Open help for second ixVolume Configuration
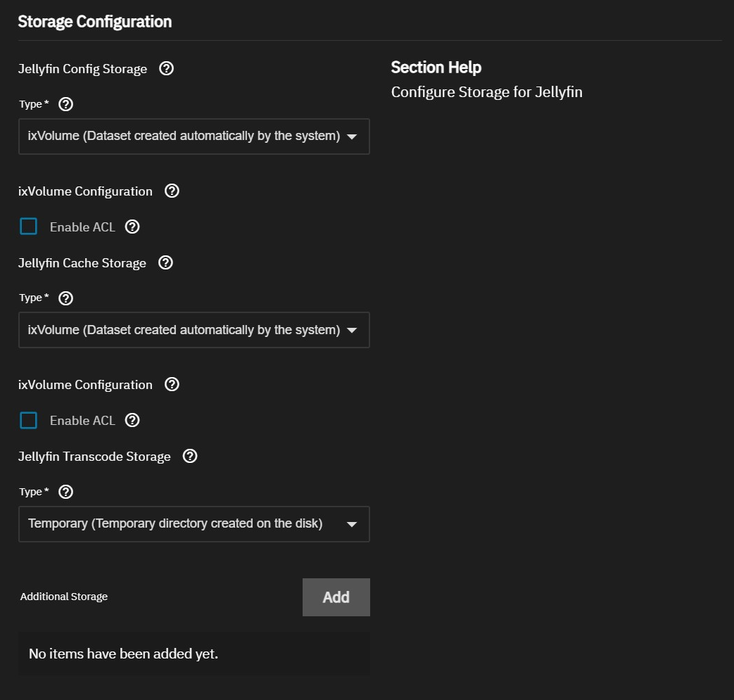Screen dimensions: 734x700 click(171, 384)
